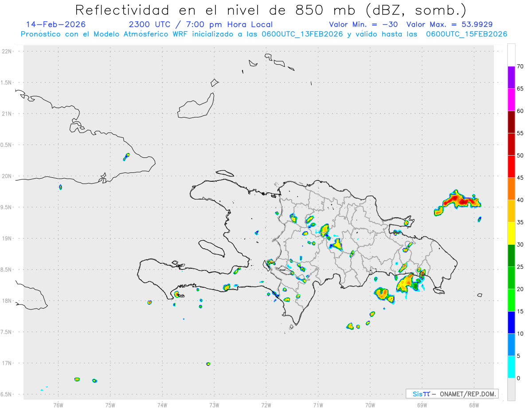Image resolution: width=532 pixels, height=411 pixels.
Task: Click the date text '14-Feb-2026'
Action: click(x=56, y=24)
